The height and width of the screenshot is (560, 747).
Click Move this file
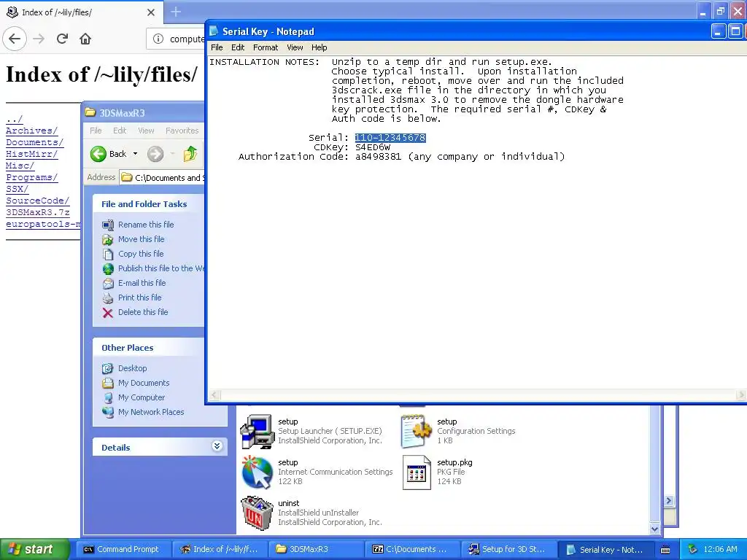(x=141, y=239)
